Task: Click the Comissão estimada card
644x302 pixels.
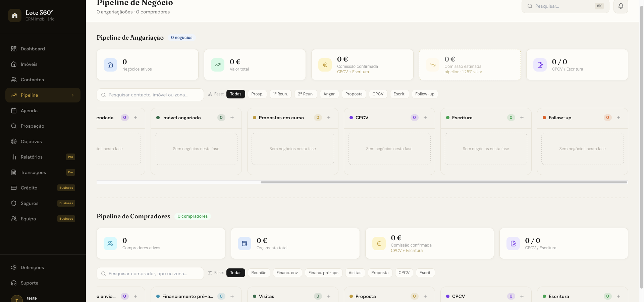Action: tap(470, 65)
